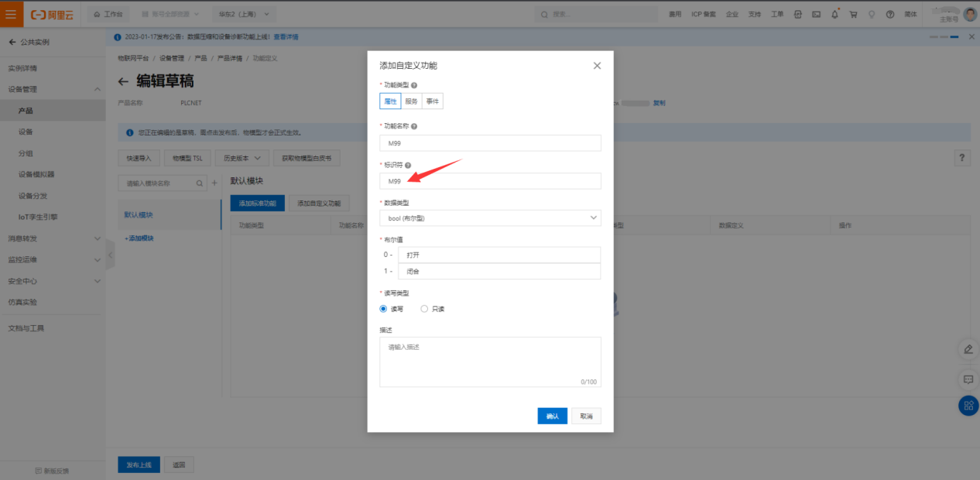The image size is (980, 480).
Task: Click help icon beside 标识符 label
Action: [x=408, y=166]
